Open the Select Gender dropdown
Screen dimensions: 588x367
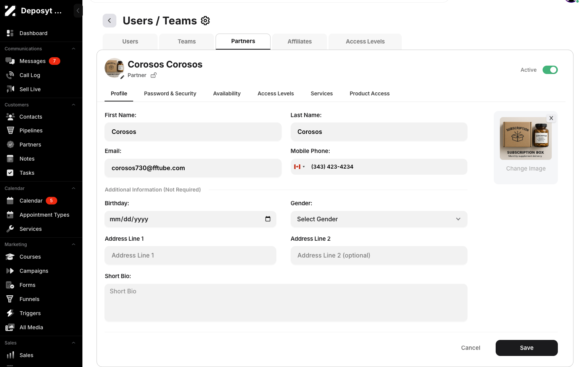coord(379,219)
